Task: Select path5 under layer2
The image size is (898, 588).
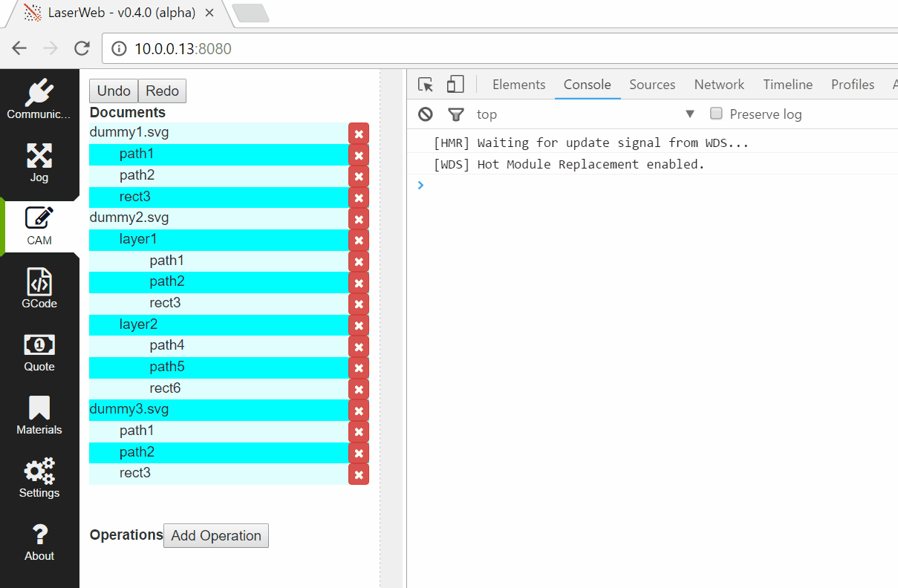Action: click(x=218, y=367)
